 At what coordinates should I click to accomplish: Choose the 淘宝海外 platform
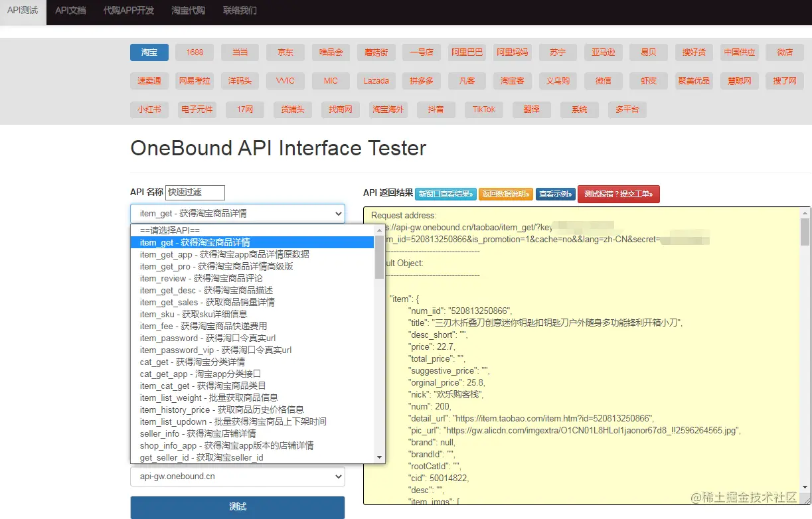388,110
